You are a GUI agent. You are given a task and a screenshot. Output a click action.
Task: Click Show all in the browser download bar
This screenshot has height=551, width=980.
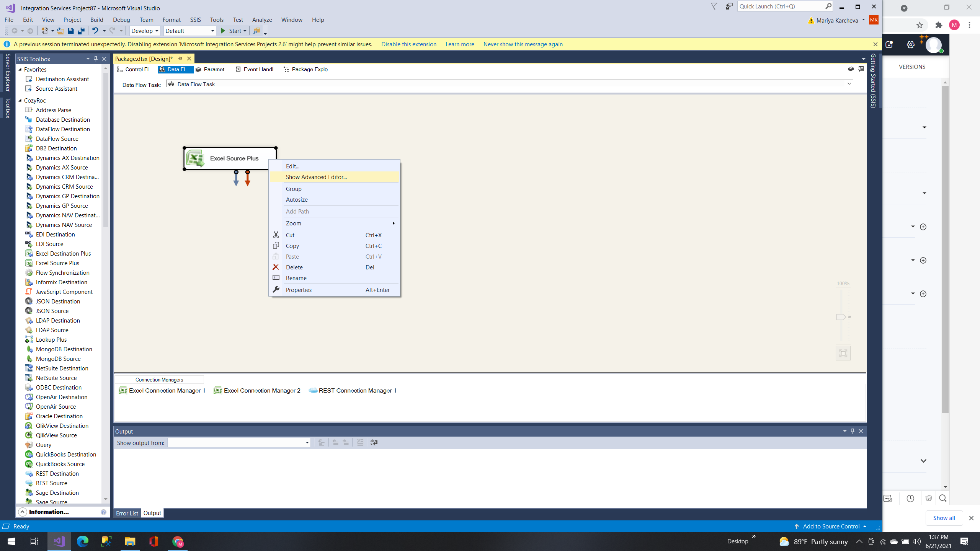pyautogui.click(x=944, y=518)
